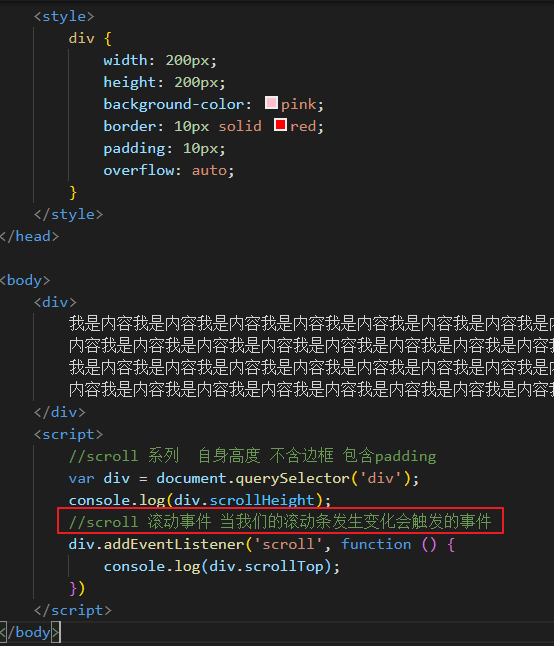Viewport: 554px width, 646px height.
Task: Click the comment about scroll 滚动事件
Action: point(280,522)
